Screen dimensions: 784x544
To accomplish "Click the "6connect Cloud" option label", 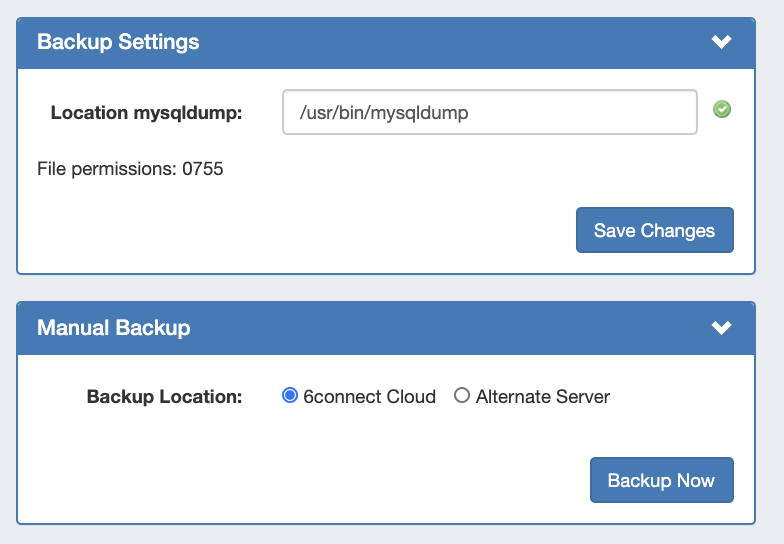I will click(x=369, y=397).
